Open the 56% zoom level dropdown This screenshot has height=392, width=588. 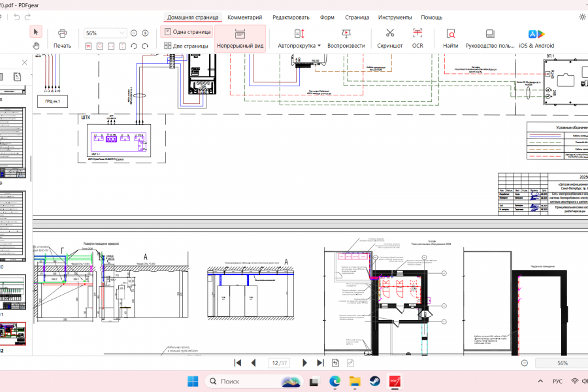point(122,33)
